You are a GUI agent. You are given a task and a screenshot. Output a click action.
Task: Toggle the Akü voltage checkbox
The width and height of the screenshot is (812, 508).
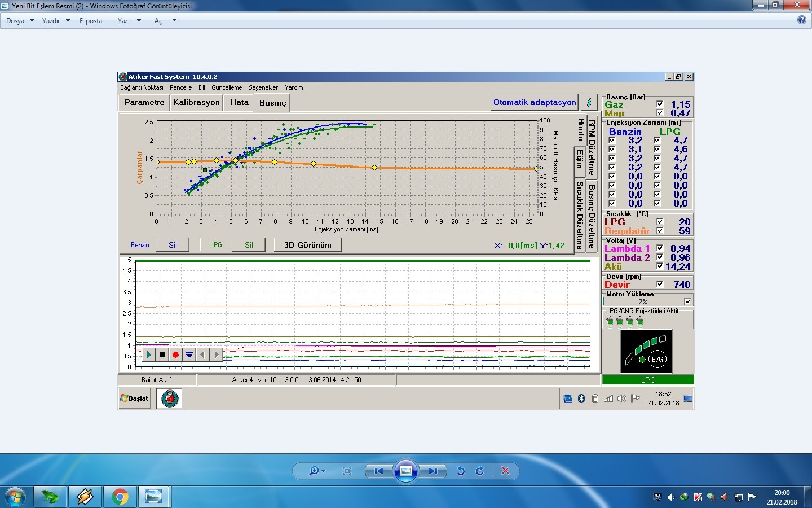pyautogui.click(x=660, y=266)
